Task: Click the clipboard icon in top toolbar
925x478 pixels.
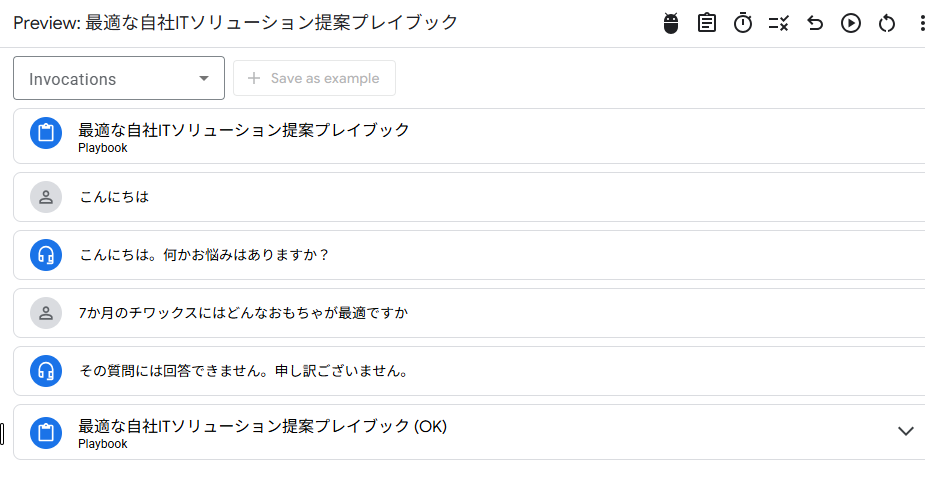Action: point(707,23)
